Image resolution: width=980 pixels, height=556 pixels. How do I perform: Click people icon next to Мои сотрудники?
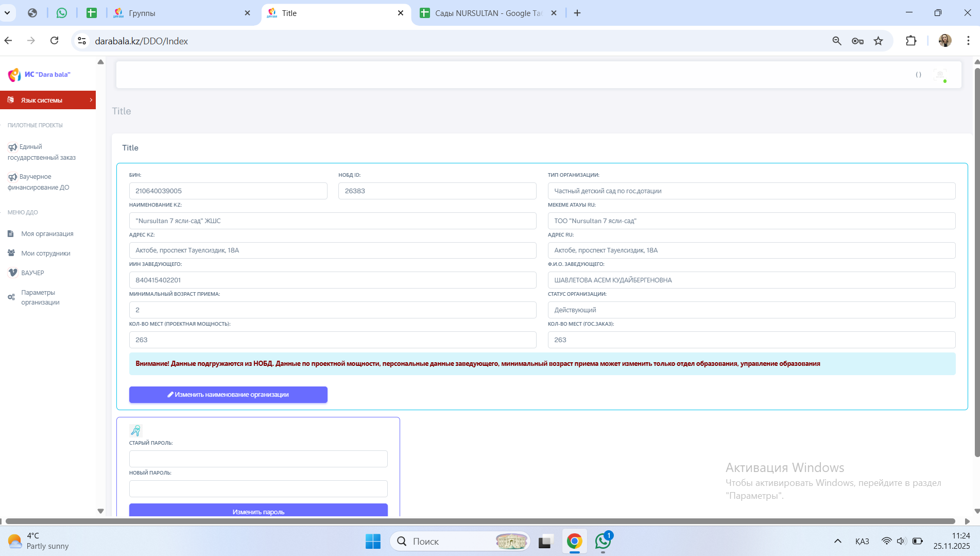11,253
